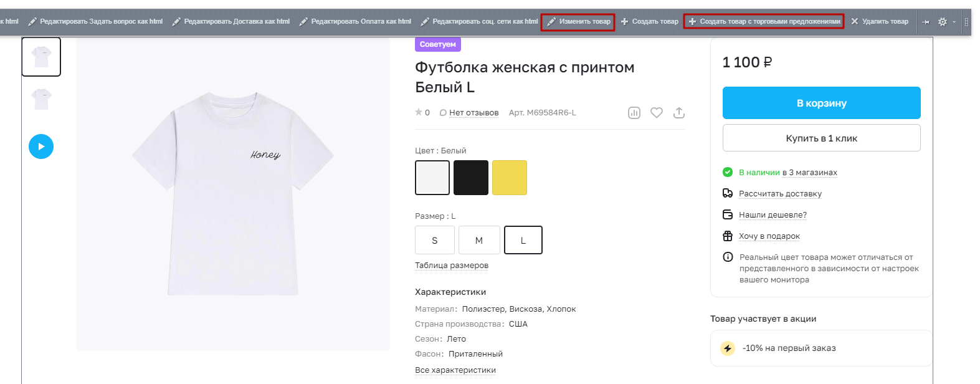Image resolution: width=980 pixels, height=384 pixels.
Task: Click 'Изменить товар' in admin toolbar
Action: [x=578, y=22]
